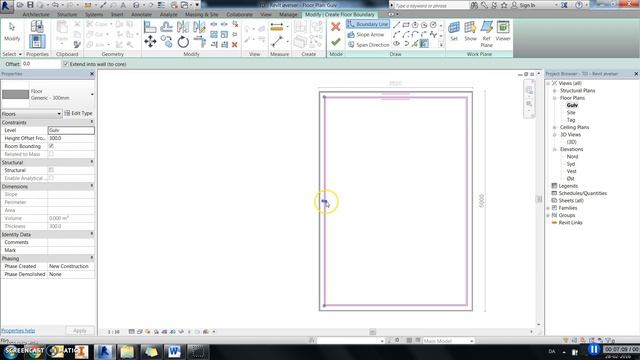The height and width of the screenshot is (360, 640).
Task: Expand the Families node in Project Browser
Action: point(548,208)
